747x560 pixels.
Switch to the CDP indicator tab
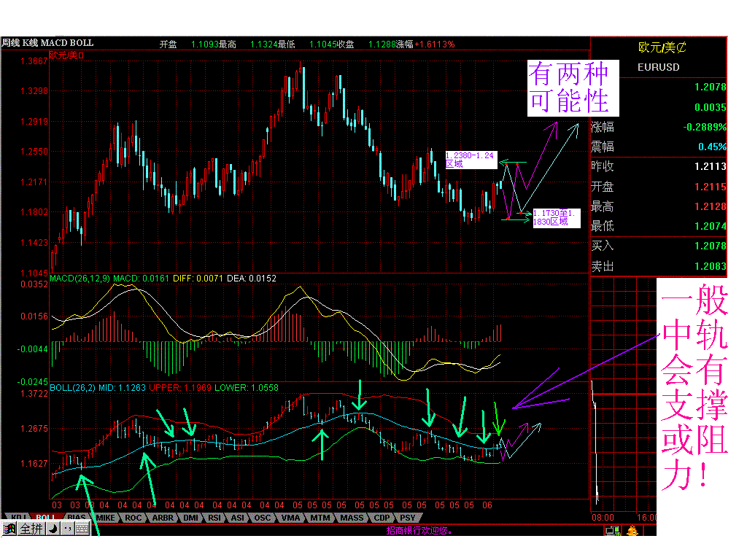pyautogui.click(x=382, y=518)
